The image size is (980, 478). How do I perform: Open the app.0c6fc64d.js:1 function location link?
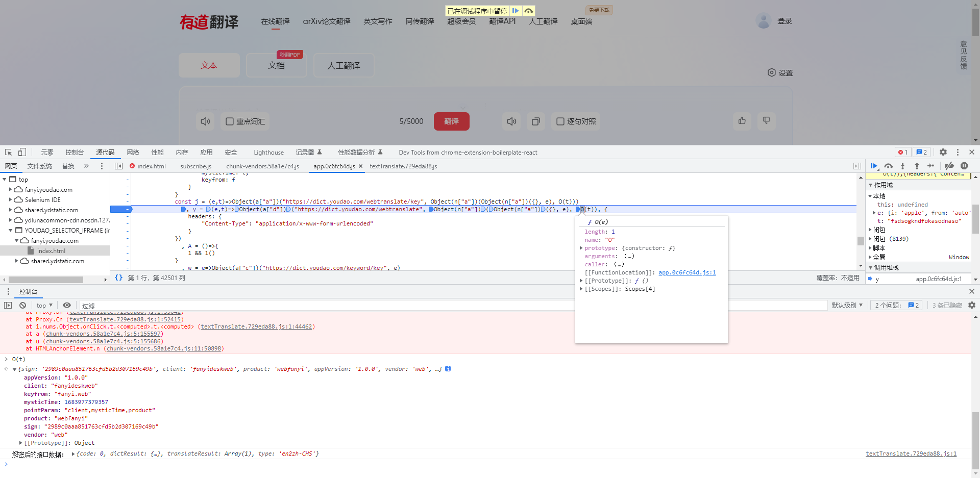[687, 272]
